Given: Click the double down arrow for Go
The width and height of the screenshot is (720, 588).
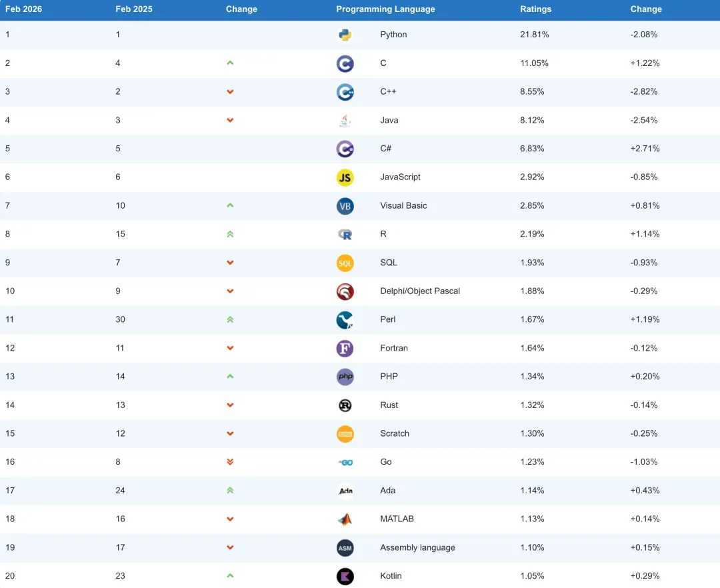Looking at the screenshot, I should pyautogui.click(x=230, y=462).
